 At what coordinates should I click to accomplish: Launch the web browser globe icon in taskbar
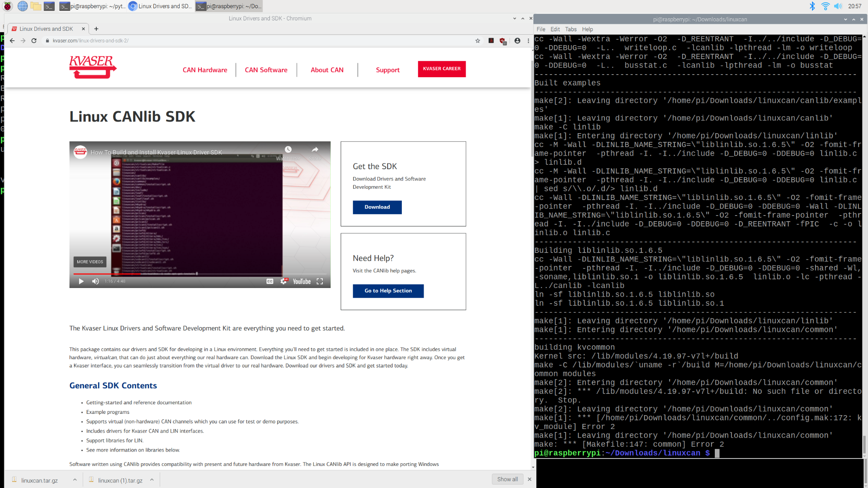pyautogui.click(x=23, y=6)
